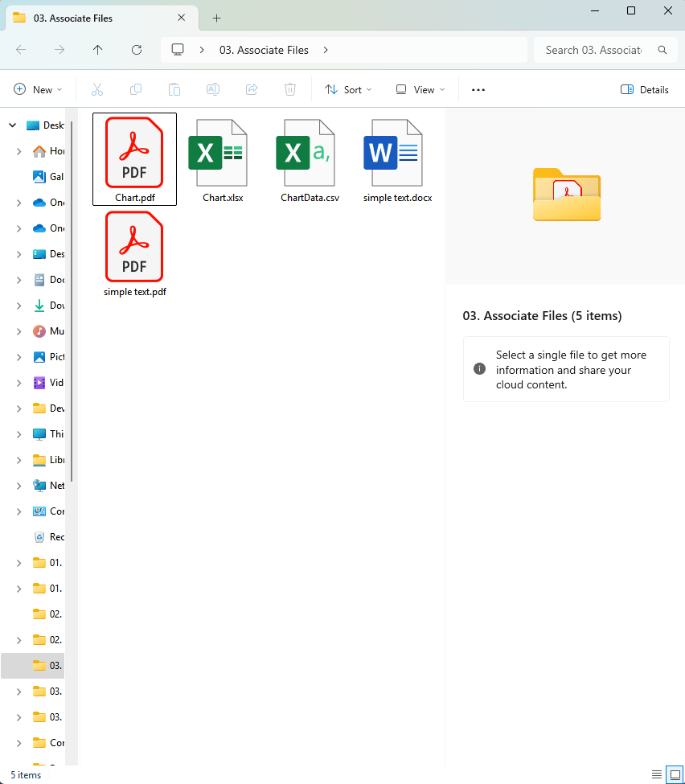The width and height of the screenshot is (685, 784).
Task: Open the Share icon in the toolbar
Action: pyautogui.click(x=251, y=89)
